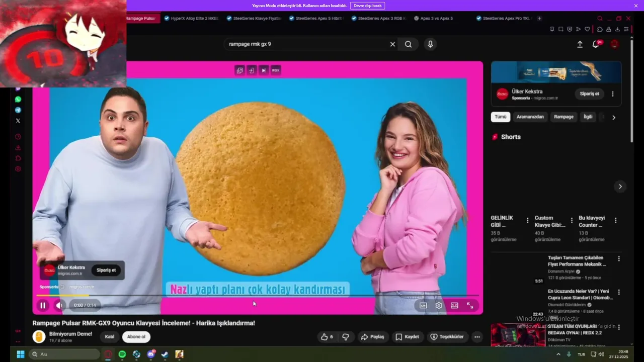
Task: Pause the video ad playback
Action: click(43, 305)
